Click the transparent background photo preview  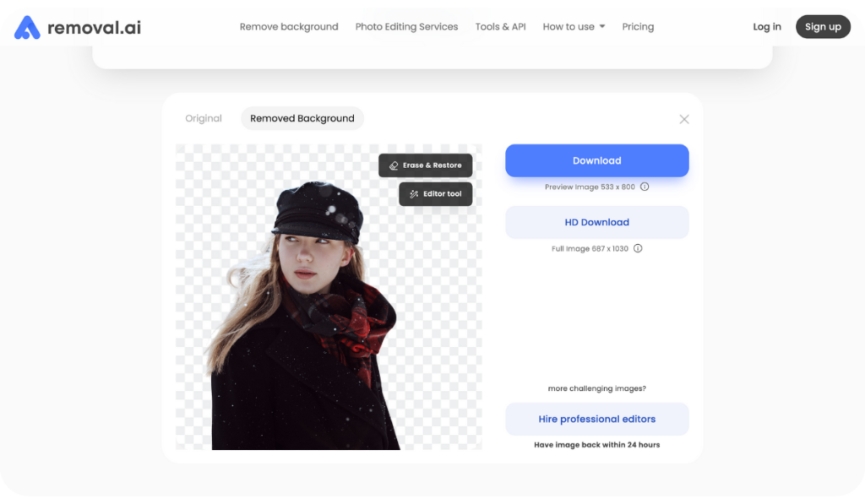(x=328, y=295)
